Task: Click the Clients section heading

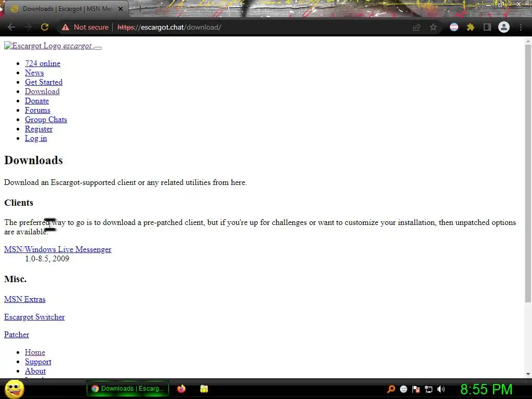Action: (x=19, y=203)
